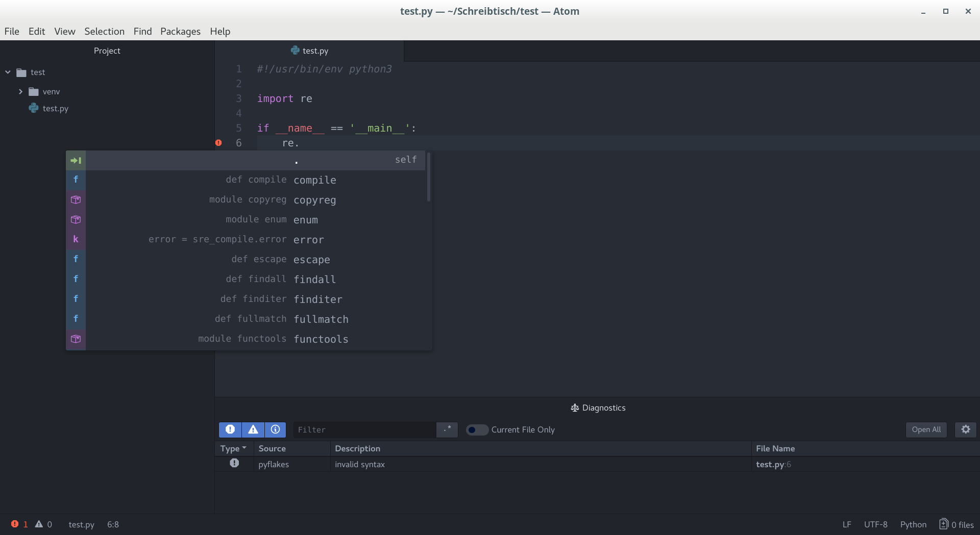Click the Open All button
The height and width of the screenshot is (535, 980).
tap(926, 429)
